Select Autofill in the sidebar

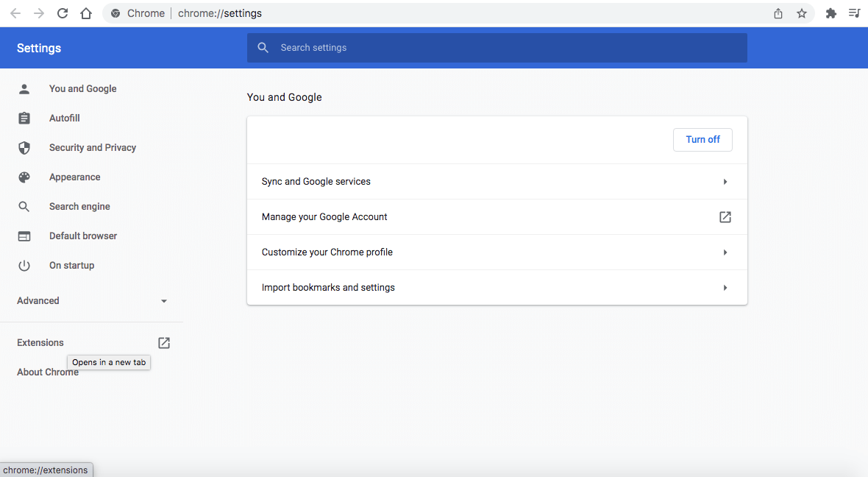click(x=64, y=119)
